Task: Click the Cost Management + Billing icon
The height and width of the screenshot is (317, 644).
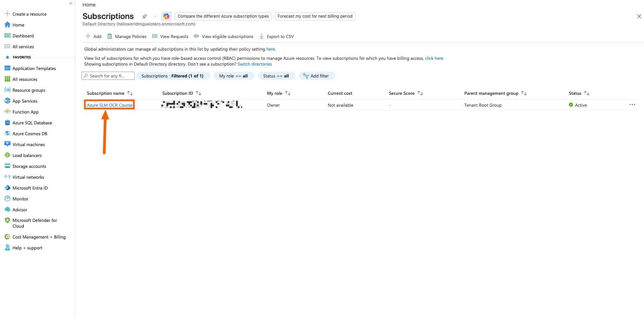Action: pos(7,237)
